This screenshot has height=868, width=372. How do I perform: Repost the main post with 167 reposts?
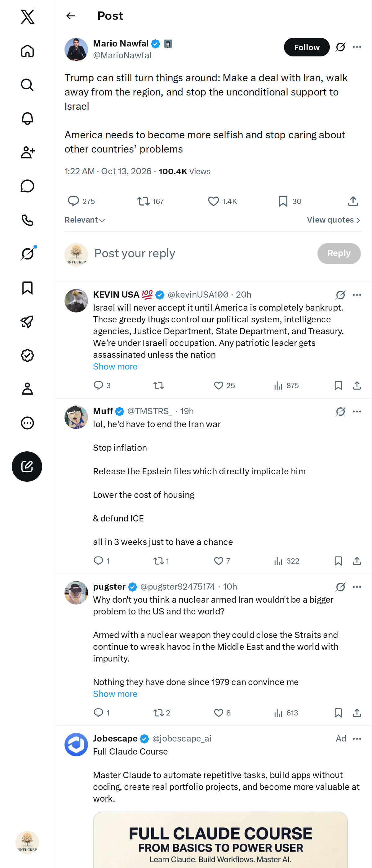(x=143, y=201)
